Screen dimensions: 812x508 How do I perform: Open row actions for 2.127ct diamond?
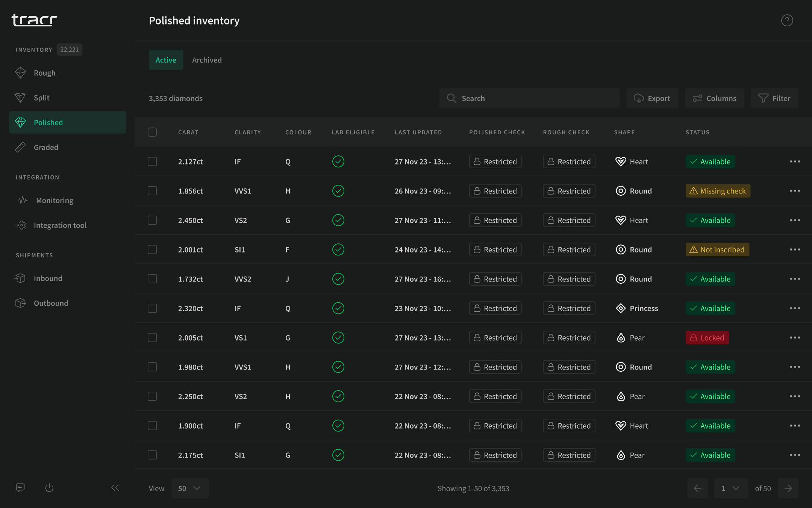[795, 161]
